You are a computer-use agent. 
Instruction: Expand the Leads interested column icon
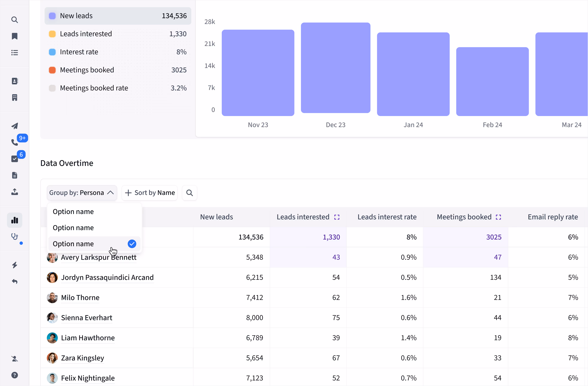coord(337,217)
